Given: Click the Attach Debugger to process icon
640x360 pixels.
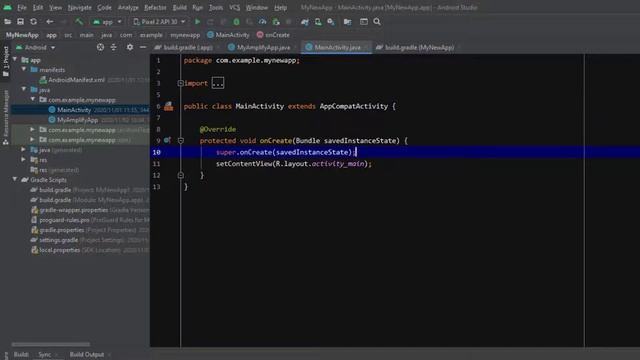Looking at the screenshot, I should pos(276,22).
